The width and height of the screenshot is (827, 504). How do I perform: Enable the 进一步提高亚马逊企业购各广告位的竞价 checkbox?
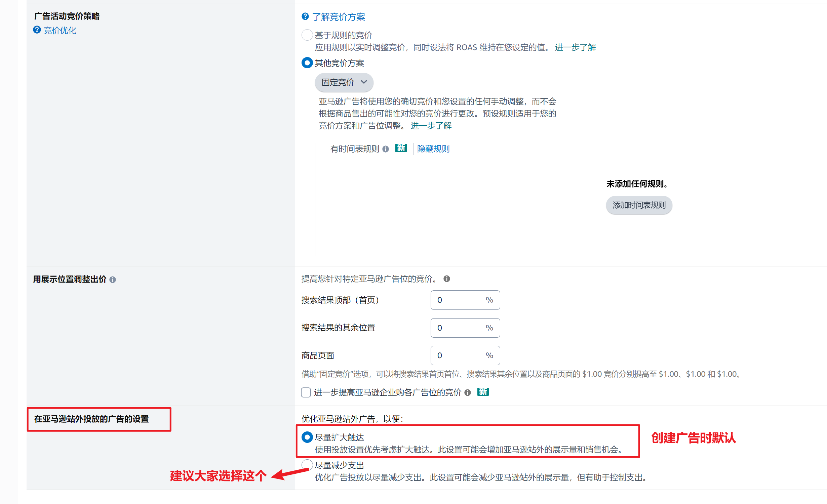point(306,392)
